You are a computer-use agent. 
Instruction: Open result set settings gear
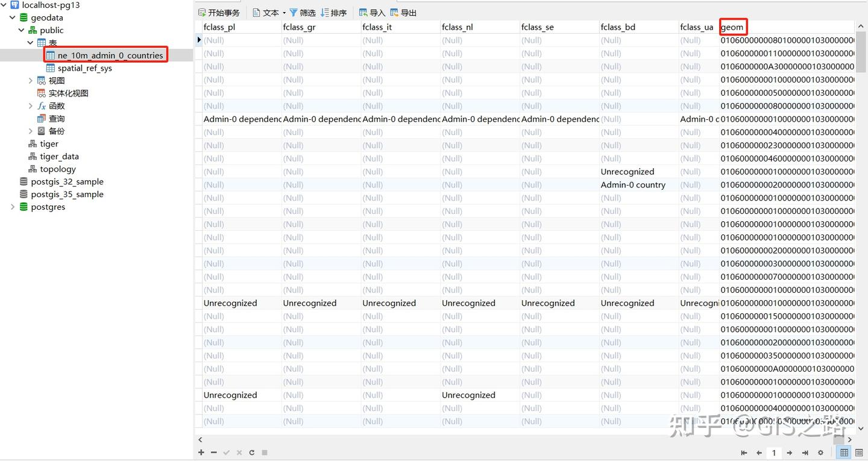coord(820,453)
